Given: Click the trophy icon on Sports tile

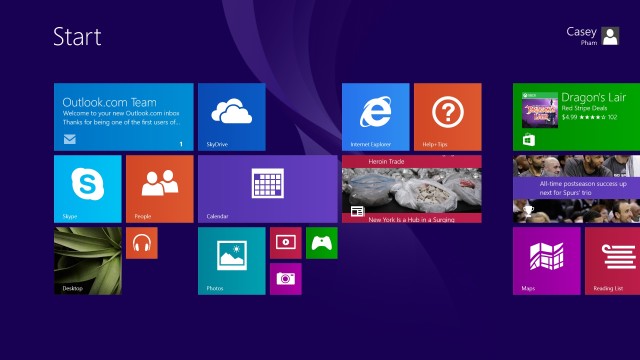Looking at the screenshot, I should point(528,211).
